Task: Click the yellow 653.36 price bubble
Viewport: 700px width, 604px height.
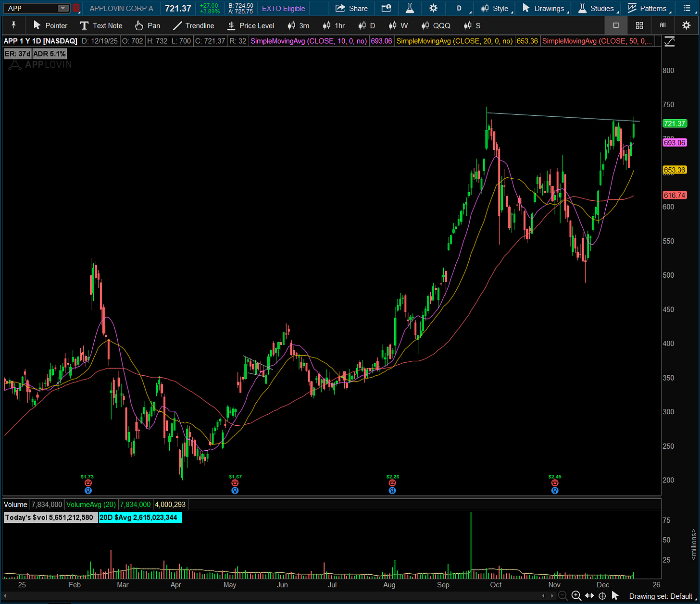Action: (x=675, y=170)
